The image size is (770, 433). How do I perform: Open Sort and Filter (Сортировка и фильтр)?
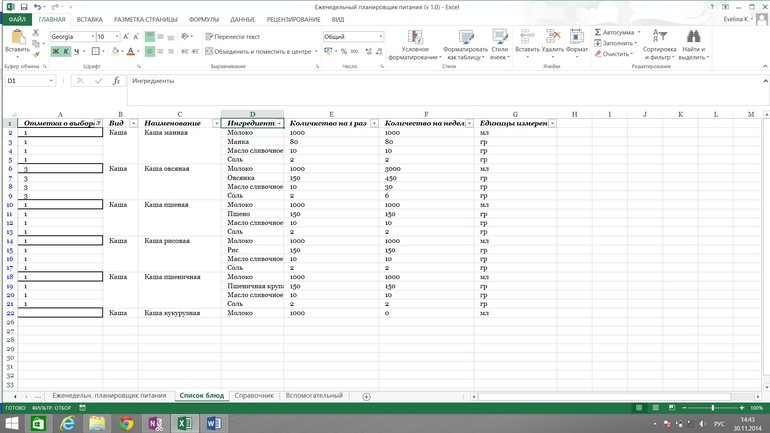pos(659,46)
